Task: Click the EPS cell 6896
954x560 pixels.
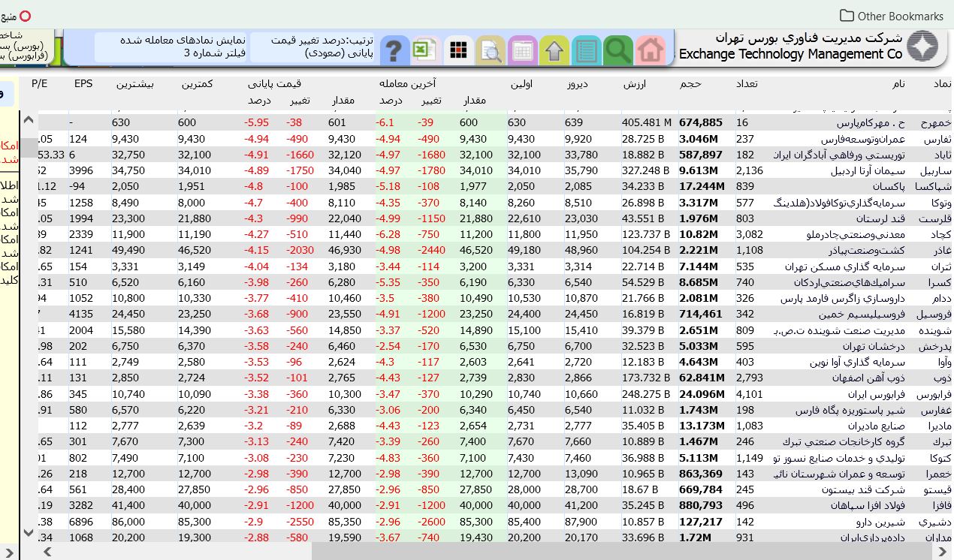Action: (x=81, y=522)
